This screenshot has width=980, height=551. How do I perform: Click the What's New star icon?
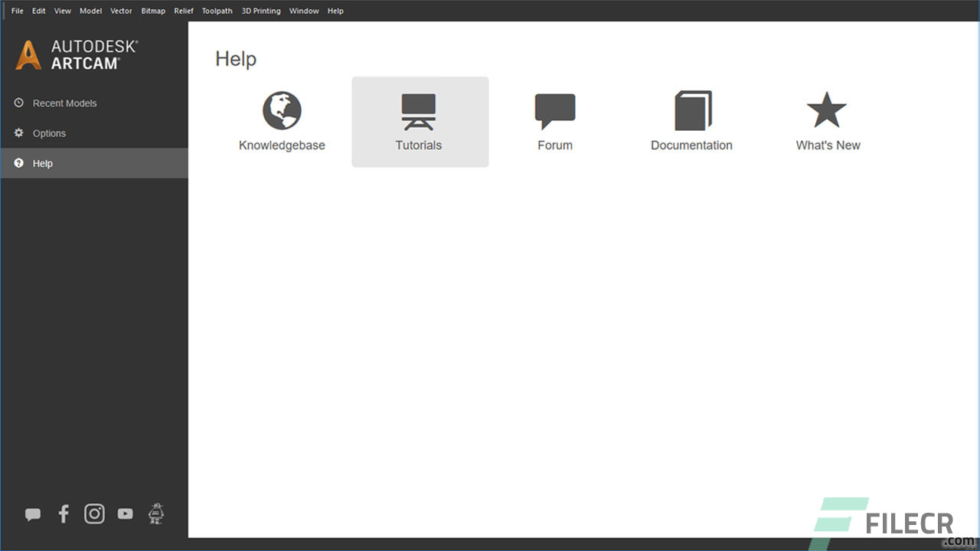[x=827, y=110]
